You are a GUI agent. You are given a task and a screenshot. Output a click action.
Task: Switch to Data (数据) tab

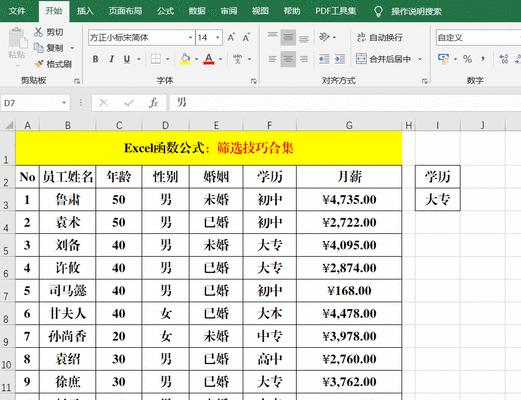(x=197, y=11)
